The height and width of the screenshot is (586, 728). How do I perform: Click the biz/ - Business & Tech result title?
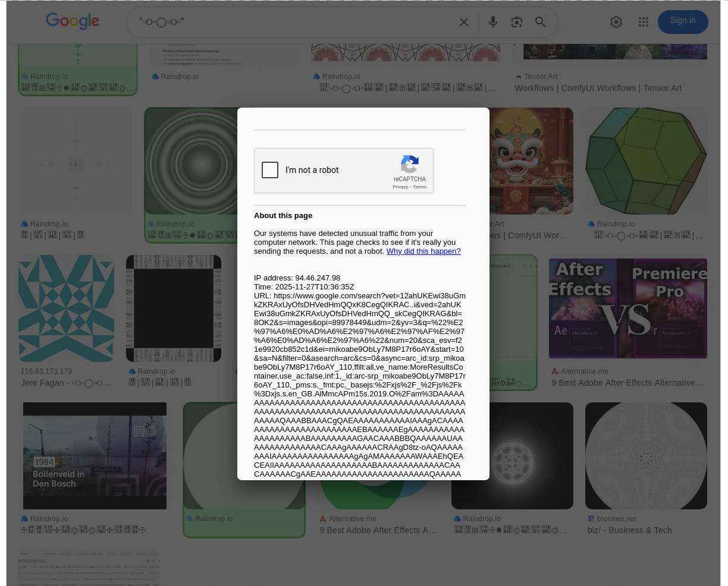pyautogui.click(x=629, y=530)
